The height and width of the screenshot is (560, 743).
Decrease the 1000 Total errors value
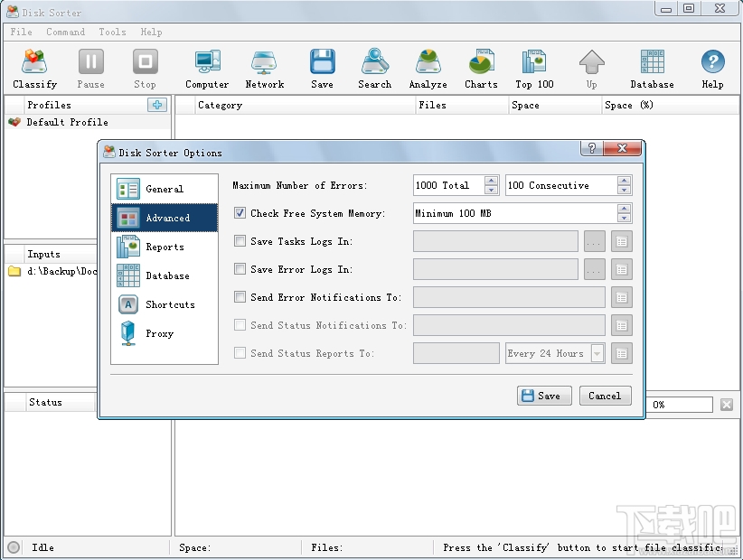click(492, 190)
